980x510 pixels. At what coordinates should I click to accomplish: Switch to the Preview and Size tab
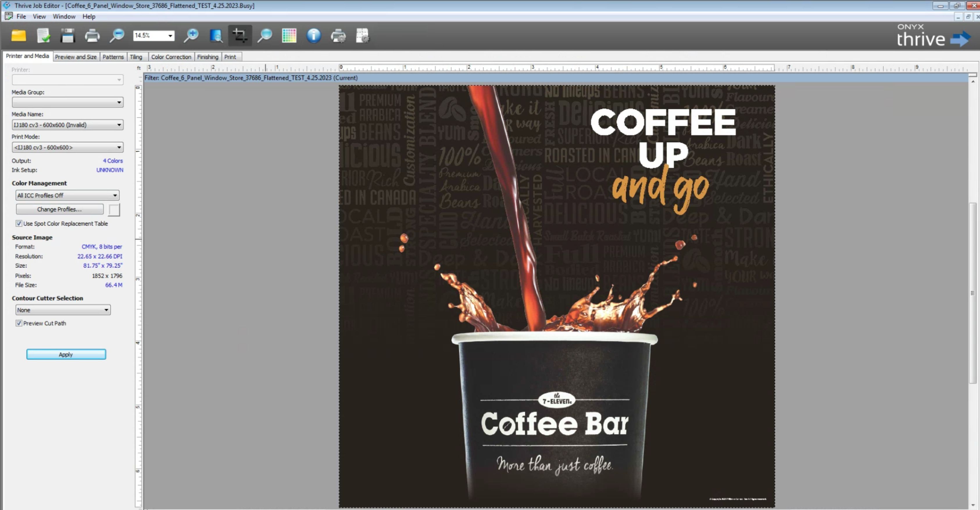coord(76,57)
